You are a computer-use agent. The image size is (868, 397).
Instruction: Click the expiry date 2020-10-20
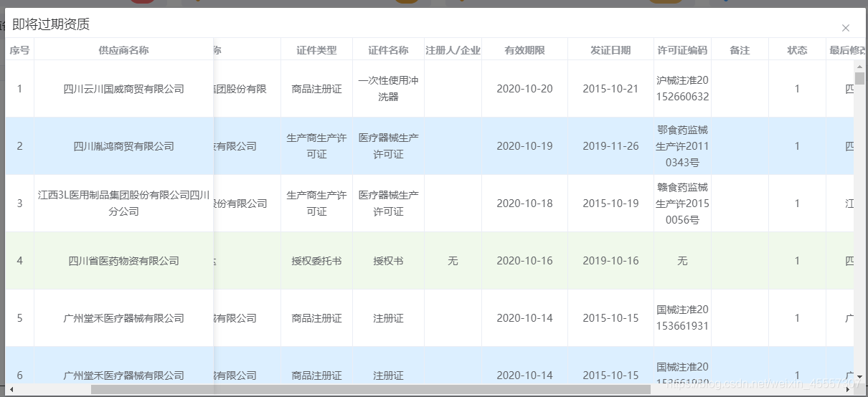pos(524,89)
